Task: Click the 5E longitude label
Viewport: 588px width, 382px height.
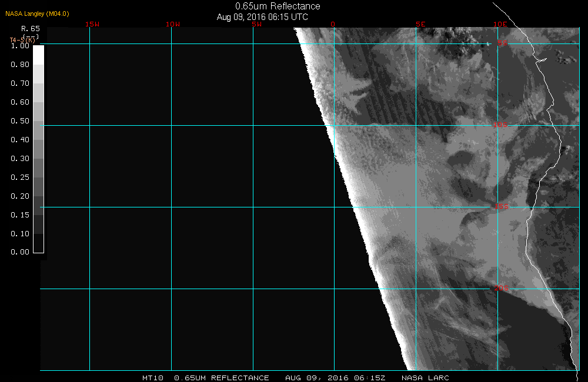Action: (420, 24)
